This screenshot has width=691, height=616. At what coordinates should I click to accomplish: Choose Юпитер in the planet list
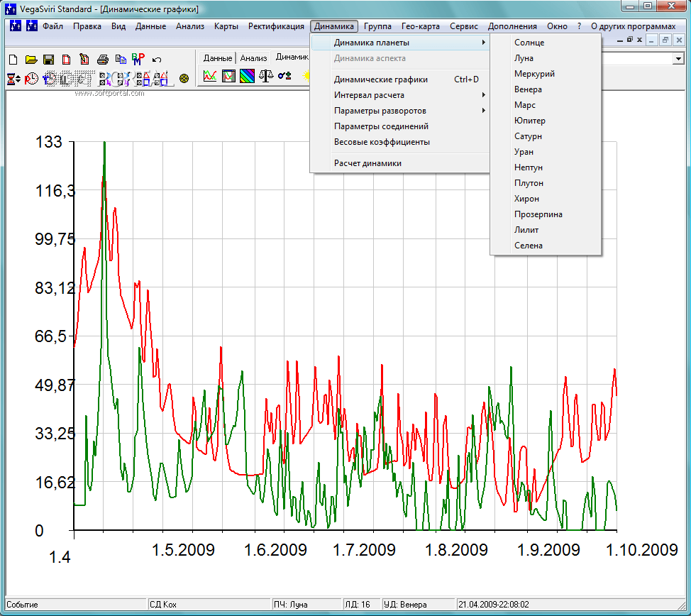[x=530, y=121]
